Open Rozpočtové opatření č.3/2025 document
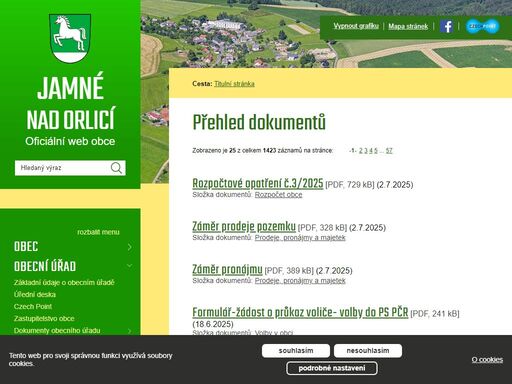The height and width of the screenshot is (384, 512). 258,183
